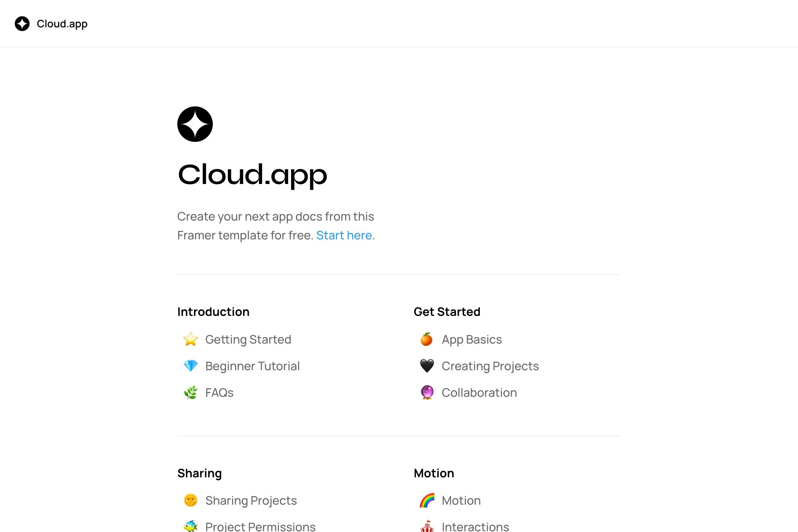Screen dimensions: 798x532
Task: Toggle visibility of Get Started items
Action: tap(447, 312)
